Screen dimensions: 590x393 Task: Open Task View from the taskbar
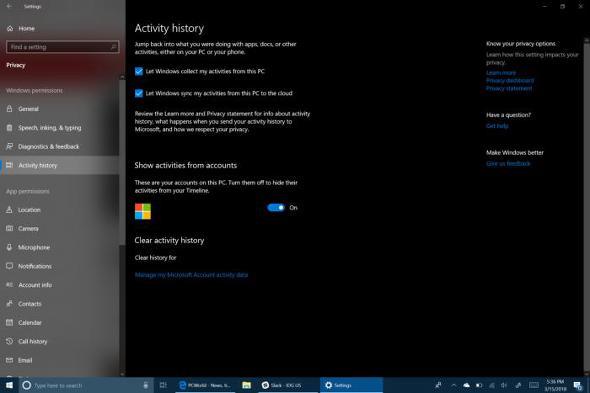[x=163, y=385]
